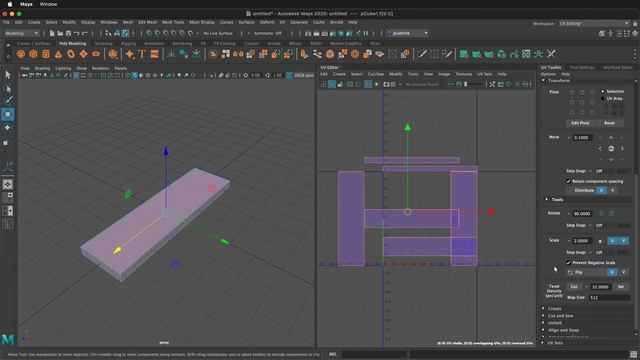Screen dimensions: 640x360
Task: Create a polygon plane from the shelf
Action: point(83,54)
